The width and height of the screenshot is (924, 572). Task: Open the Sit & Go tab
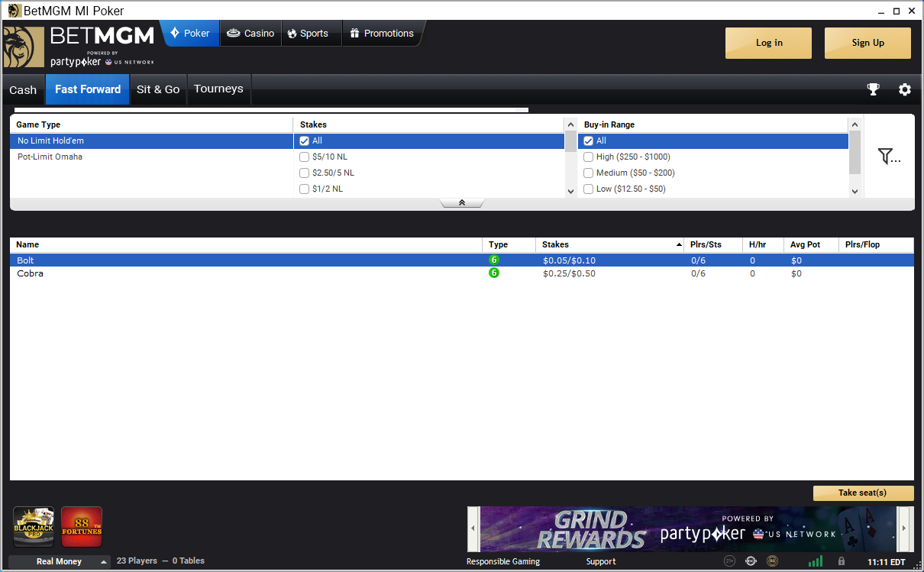click(x=158, y=89)
